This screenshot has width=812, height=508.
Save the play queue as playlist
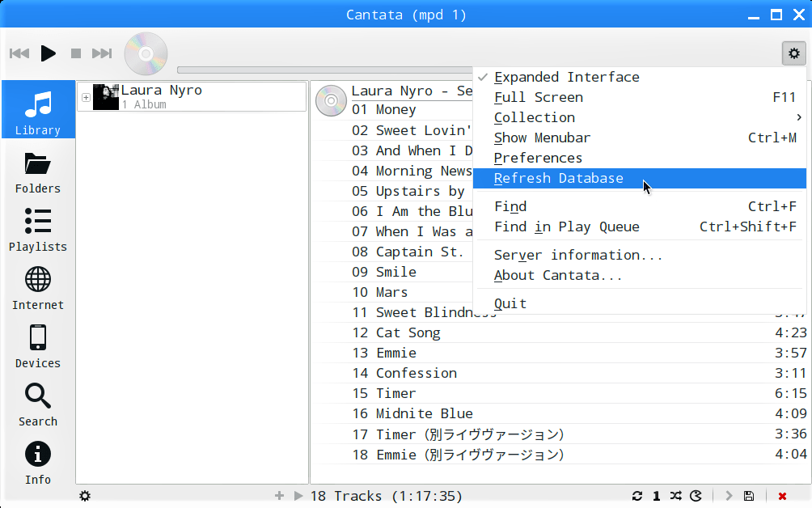[x=749, y=496]
